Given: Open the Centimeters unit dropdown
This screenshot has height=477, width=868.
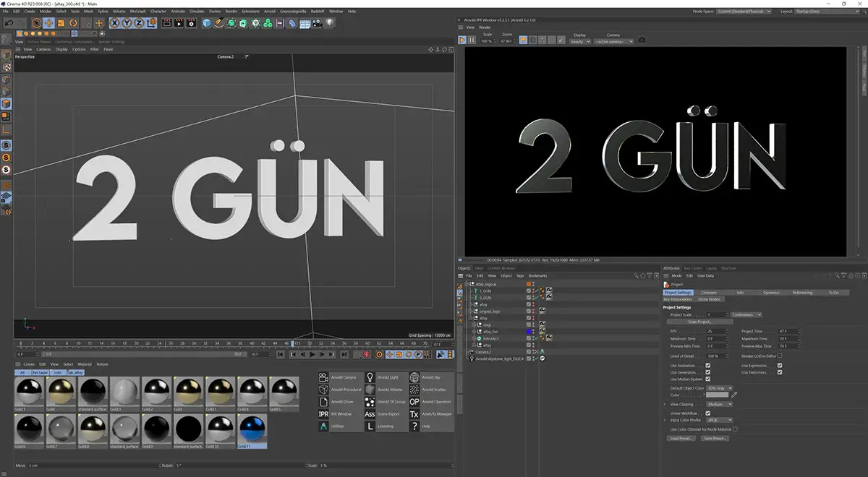Looking at the screenshot, I should [746, 315].
